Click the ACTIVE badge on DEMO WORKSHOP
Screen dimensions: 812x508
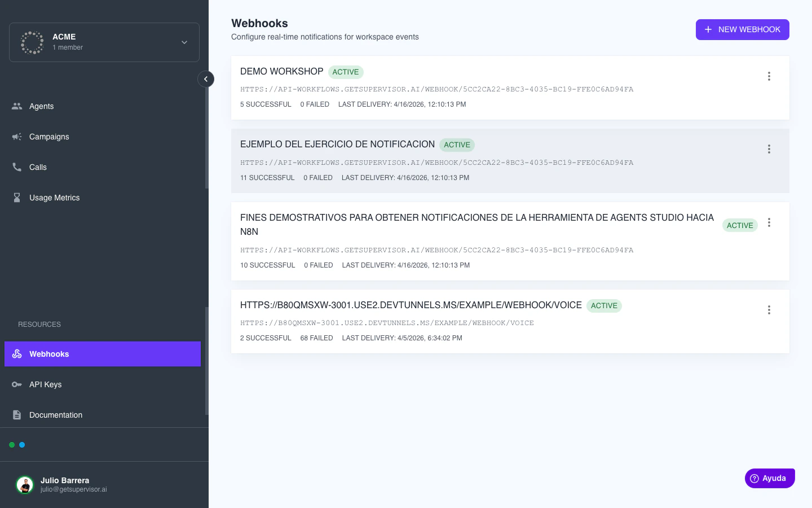pyautogui.click(x=346, y=72)
